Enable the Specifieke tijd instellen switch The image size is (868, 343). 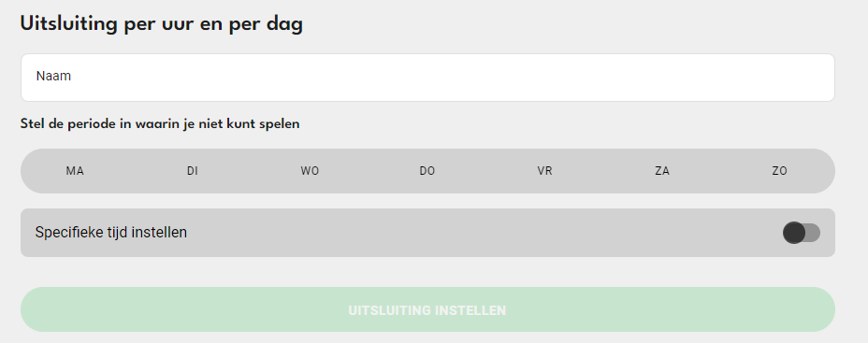coord(801,233)
